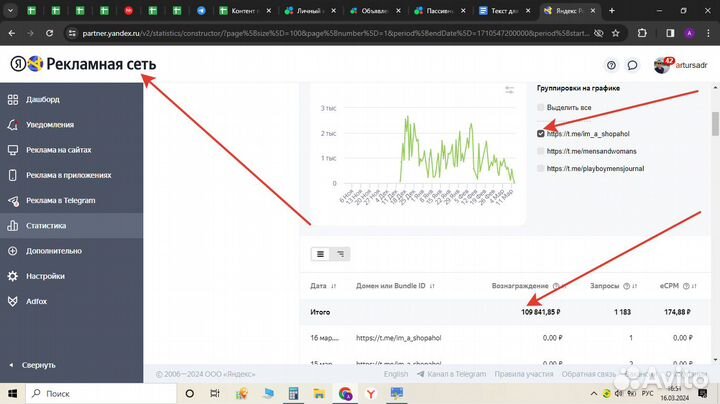Switch to tree table view
Image resolution: width=720 pixels, height=404 pixels.
coord(341,254)
